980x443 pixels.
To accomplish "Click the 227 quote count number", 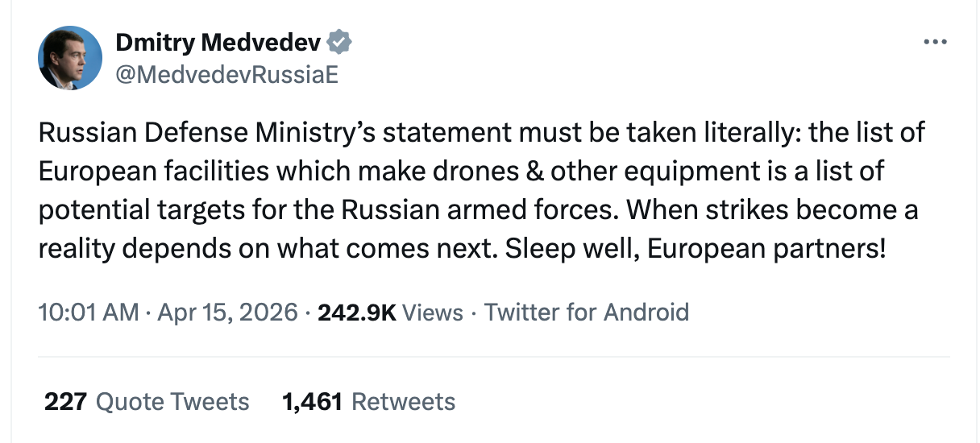I will (x=65, y=401).
